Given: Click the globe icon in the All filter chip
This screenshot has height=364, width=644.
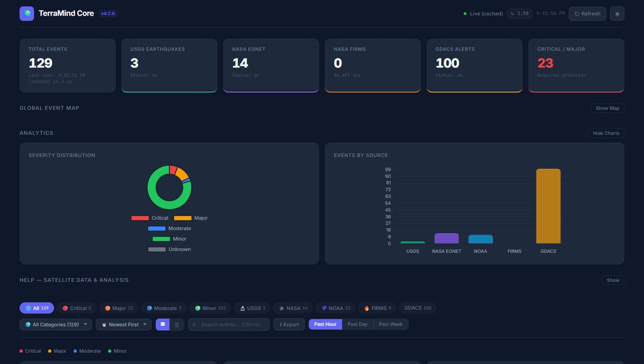Looking at the screenshot, I should coord(28,308).
